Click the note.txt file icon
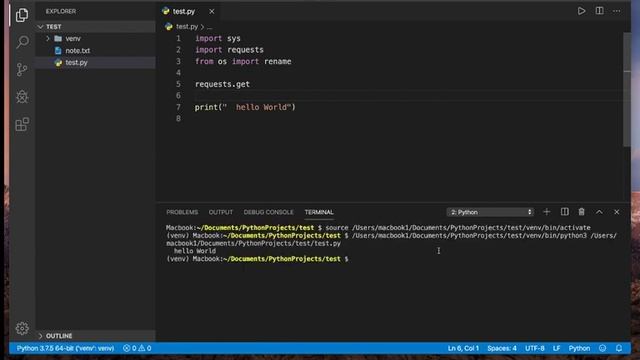Image resolution: width=640 pixels, height=360 pixels. coord(58,51)
